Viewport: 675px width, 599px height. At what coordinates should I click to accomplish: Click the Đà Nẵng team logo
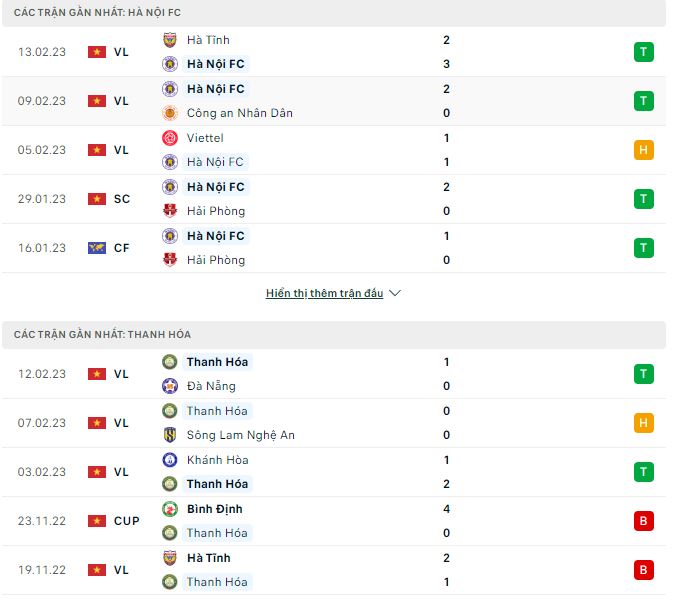tap(170, 386)
